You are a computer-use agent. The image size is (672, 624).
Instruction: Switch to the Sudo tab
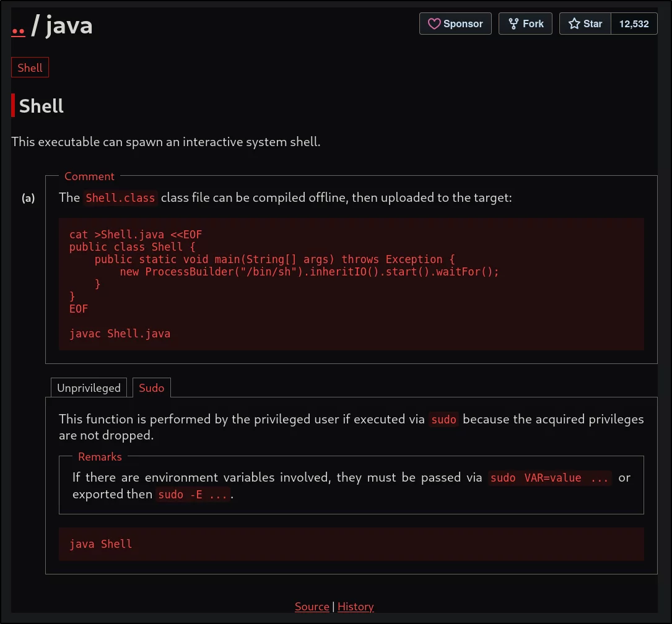pyautogui.click(x=151, y=388)
